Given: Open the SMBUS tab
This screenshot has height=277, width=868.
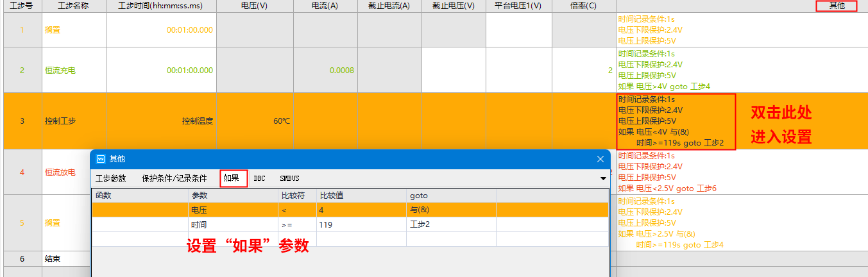Looking at the screenshot, I should (289, 178).
